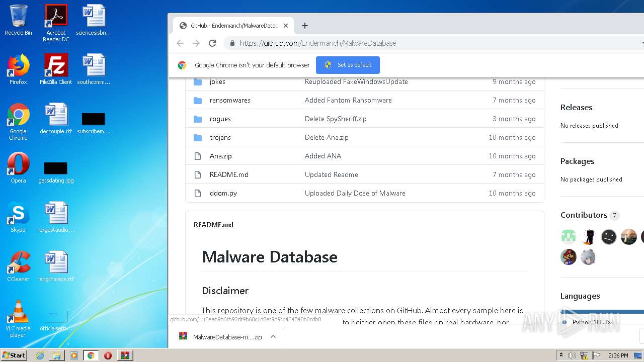Click the network tray icon
Viewport: 644px width, 362px height.
(x=584, y=355)
